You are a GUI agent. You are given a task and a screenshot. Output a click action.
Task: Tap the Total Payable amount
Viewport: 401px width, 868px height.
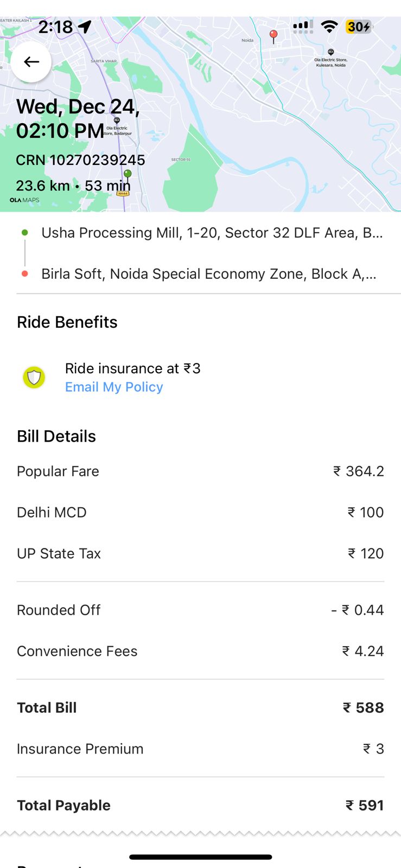point(365,805)
